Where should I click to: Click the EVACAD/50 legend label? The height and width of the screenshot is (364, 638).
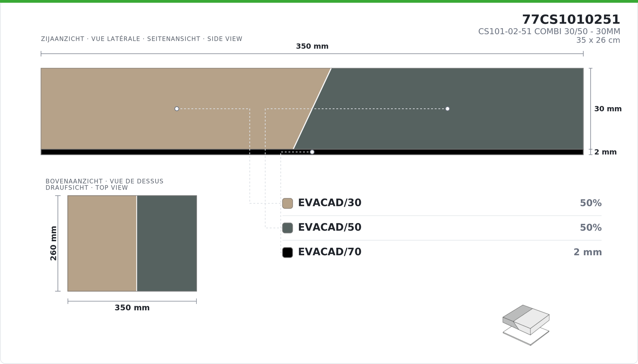click(x=330, y=227)
